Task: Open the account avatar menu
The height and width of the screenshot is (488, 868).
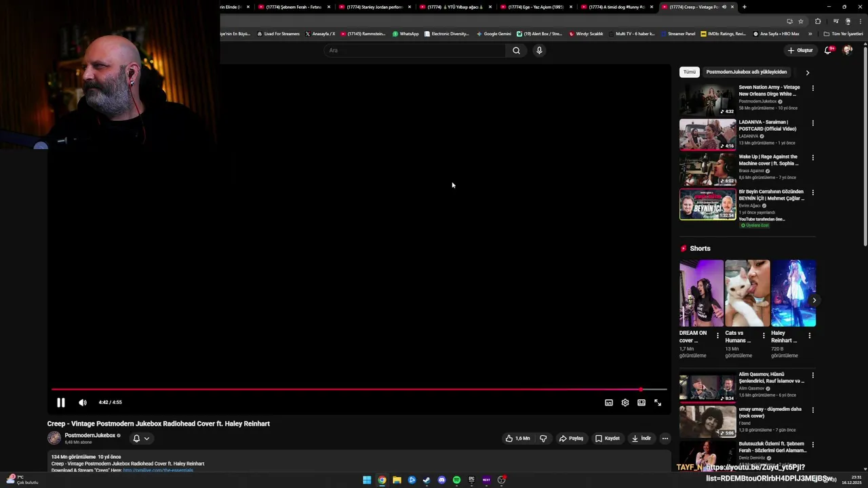Action: (847, 50)
